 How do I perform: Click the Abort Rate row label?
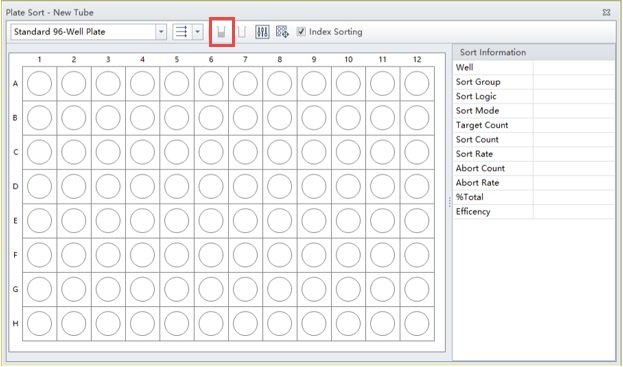coord(477,183)
